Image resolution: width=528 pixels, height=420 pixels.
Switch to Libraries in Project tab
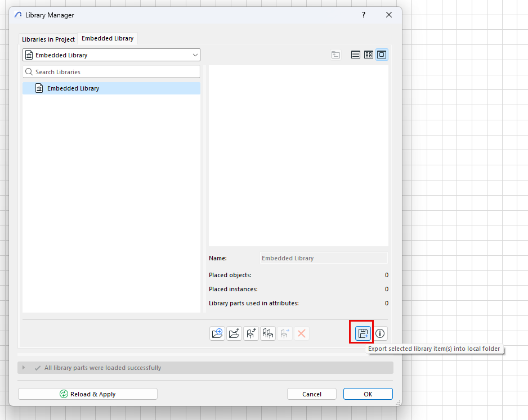[48, 39]
